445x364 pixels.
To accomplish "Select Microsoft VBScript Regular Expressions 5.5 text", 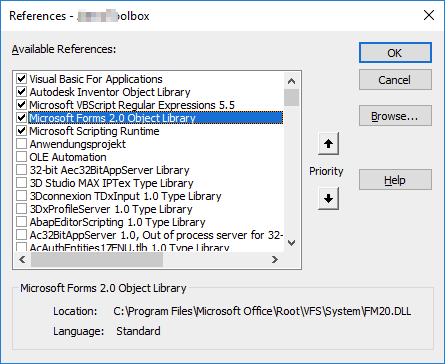I will click(x=132, y=105).
